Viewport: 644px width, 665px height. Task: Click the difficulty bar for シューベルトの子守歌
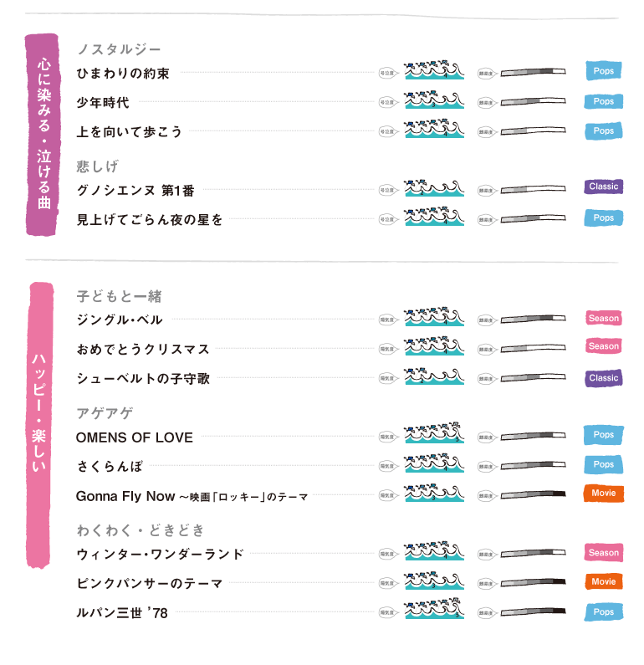click(x=532, y=378)
